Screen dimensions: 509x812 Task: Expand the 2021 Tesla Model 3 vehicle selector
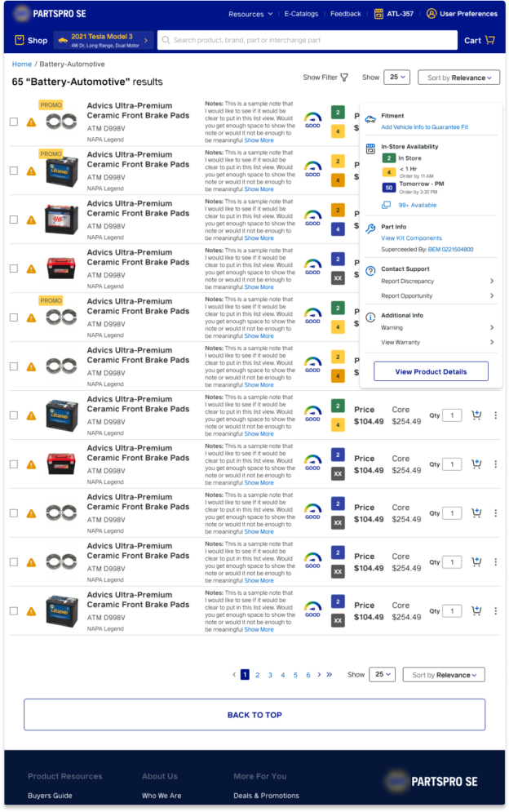[104, 40]
